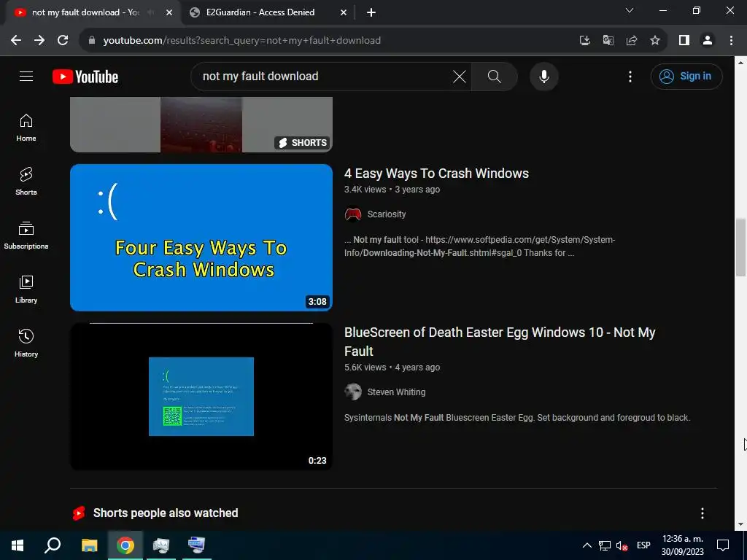Image resolution: width=747 pixels, height=560 pixels.
Task: Click the 3.4K views 3 years ago text
Action: pyautogui.click(x=392, y=190)
